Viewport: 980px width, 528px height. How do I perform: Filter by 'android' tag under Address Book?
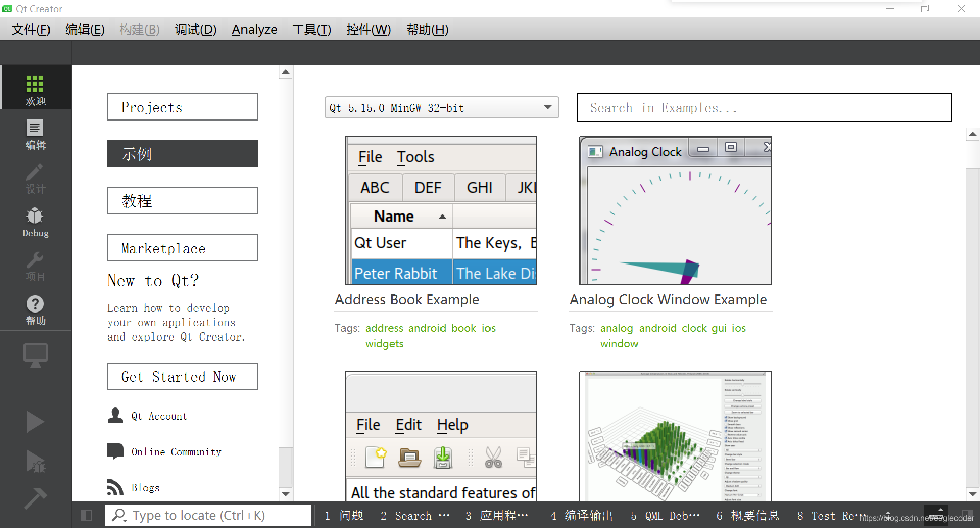(427, 328)
